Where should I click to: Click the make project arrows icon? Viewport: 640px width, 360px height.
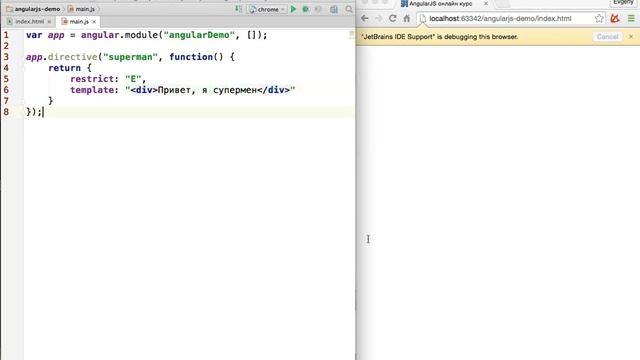238,9
